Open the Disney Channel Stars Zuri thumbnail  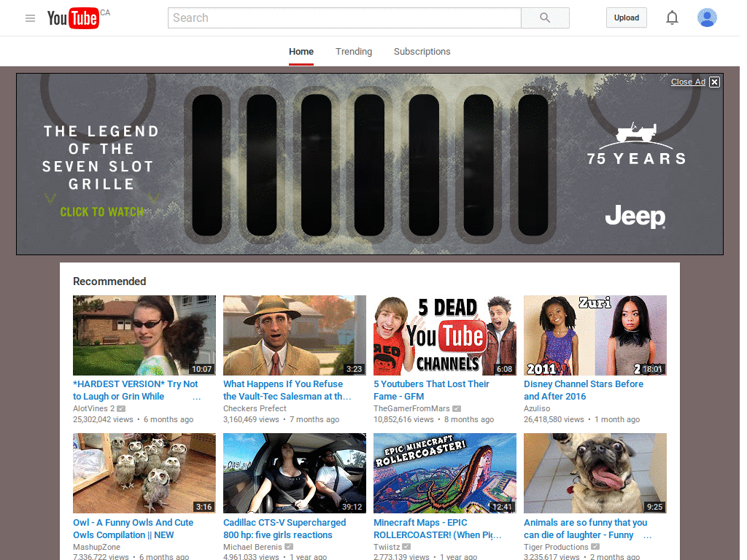point(595,335)
